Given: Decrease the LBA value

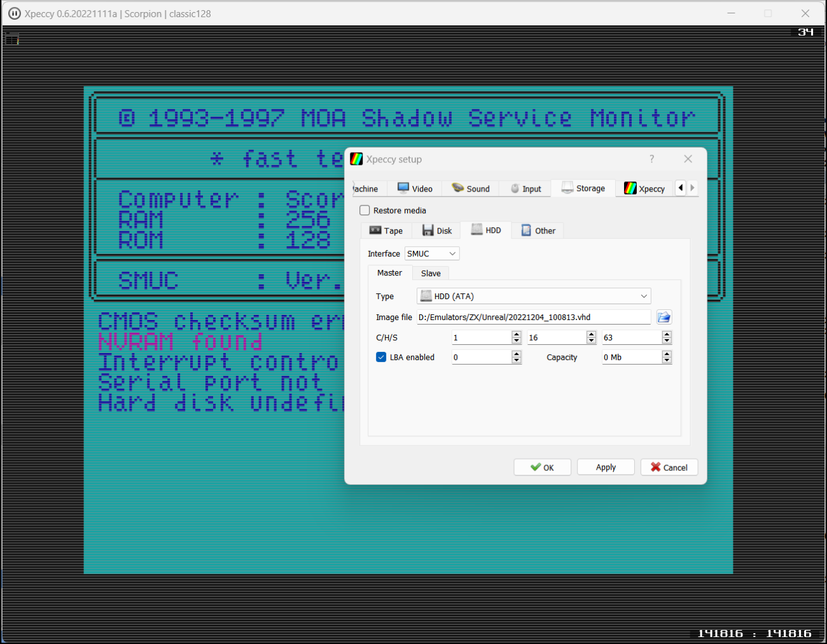Looking at the screenshot, I should pos(517,361).
